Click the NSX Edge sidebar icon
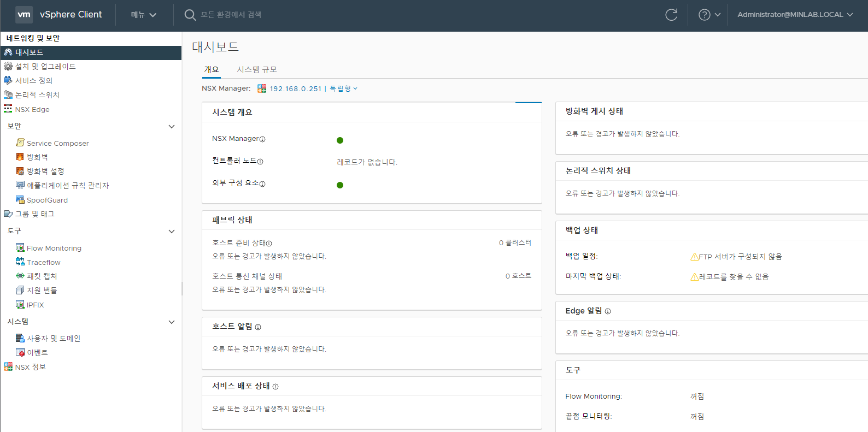 [8, 109]
